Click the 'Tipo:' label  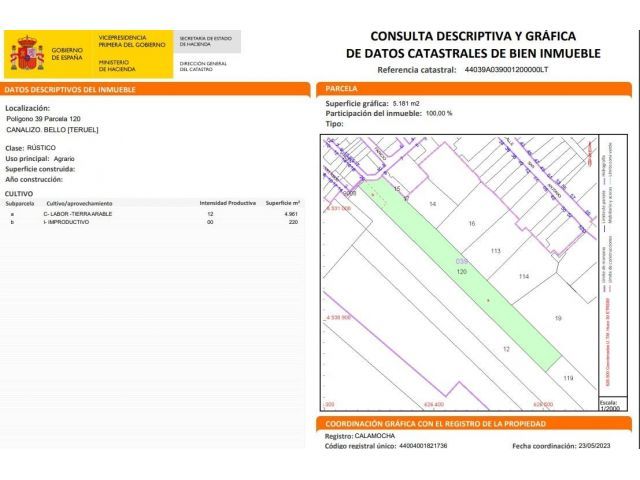click(x=334, y=124)
